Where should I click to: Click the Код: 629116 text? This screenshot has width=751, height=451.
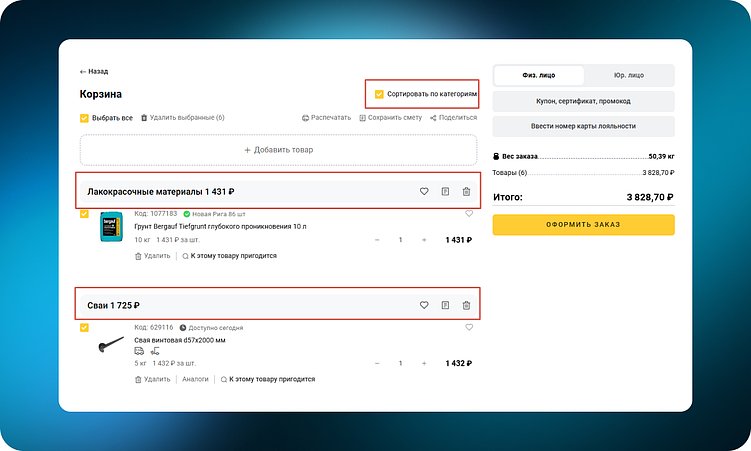coord(154,327)
